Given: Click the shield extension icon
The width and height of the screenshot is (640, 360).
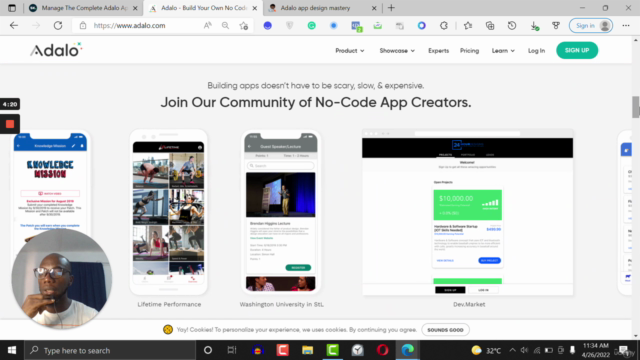Looking at the screenshot, I should point(289,25).
